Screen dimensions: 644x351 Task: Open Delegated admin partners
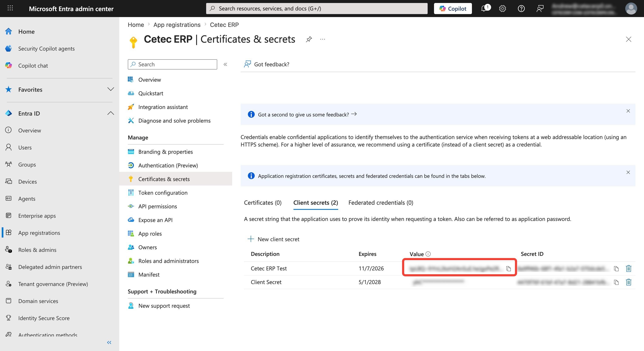click(x=50, y=267)
